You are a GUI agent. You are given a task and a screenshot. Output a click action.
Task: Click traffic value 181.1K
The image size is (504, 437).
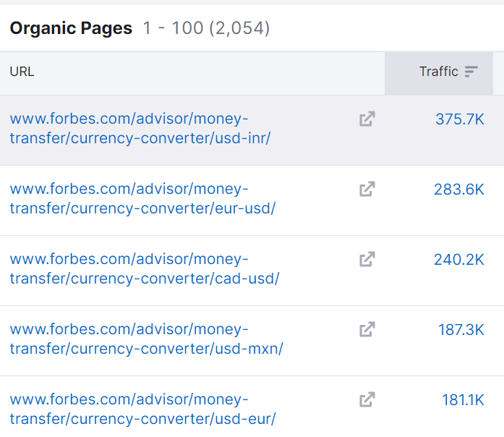pos(464,399)
